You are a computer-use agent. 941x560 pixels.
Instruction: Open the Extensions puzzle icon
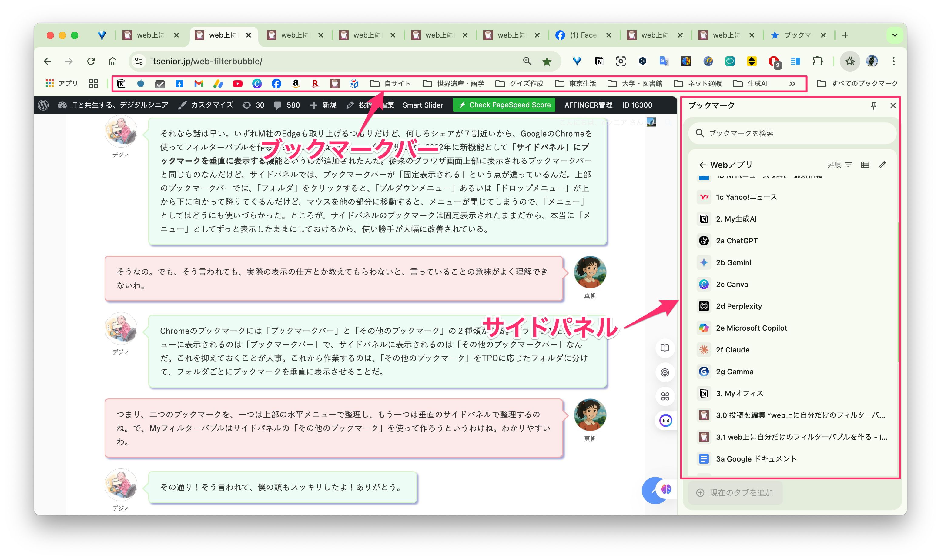[x=817, y=61]
